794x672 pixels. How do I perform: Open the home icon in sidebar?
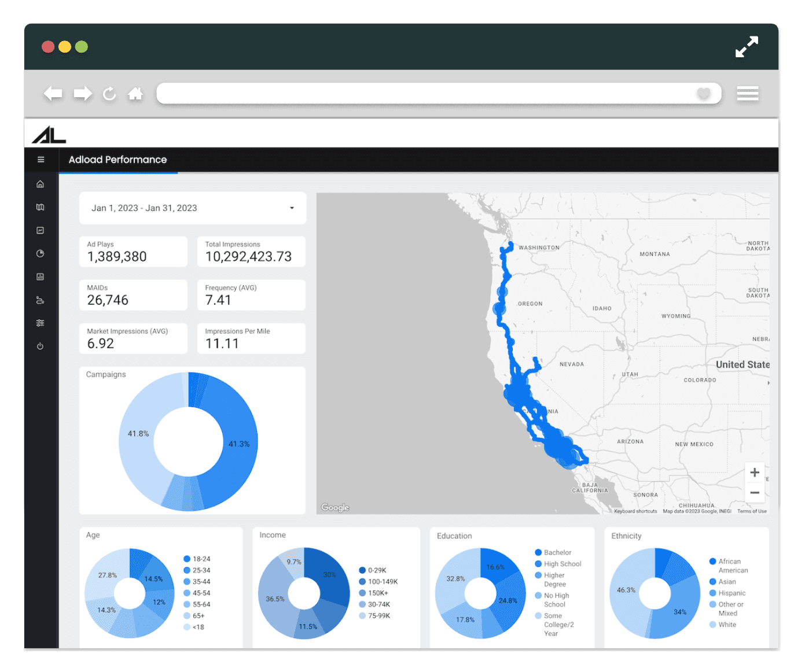point(40,184)
